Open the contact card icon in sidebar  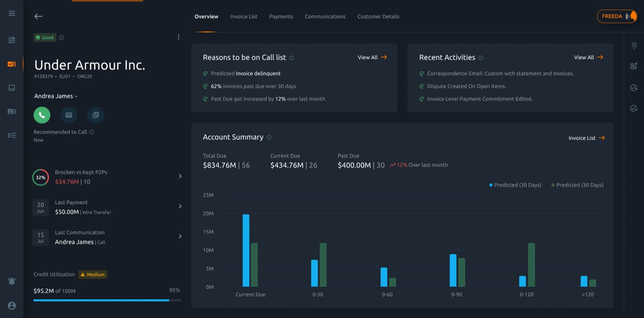(12, 111)
